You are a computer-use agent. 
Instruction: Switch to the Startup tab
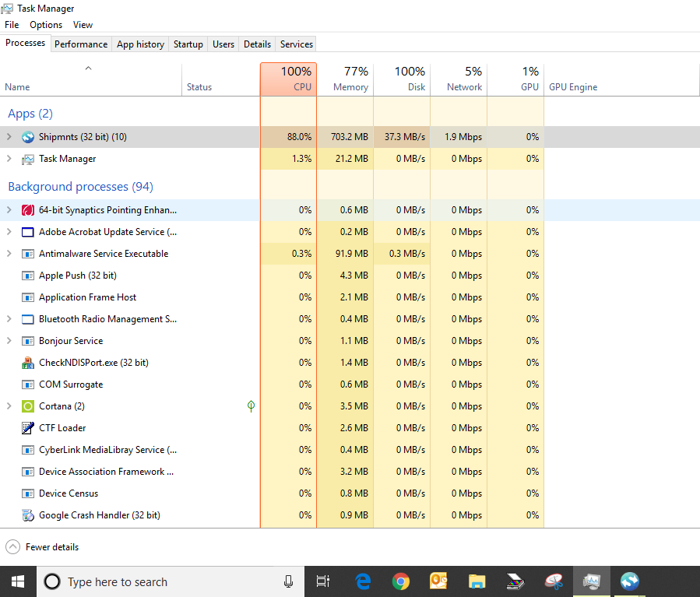coord(188,44)
